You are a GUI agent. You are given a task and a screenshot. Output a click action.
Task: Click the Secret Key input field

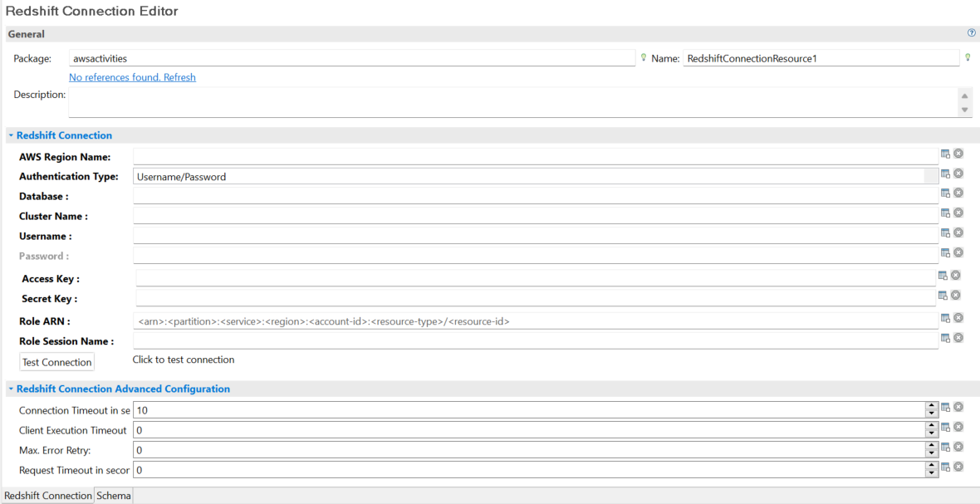pos(536,299)
